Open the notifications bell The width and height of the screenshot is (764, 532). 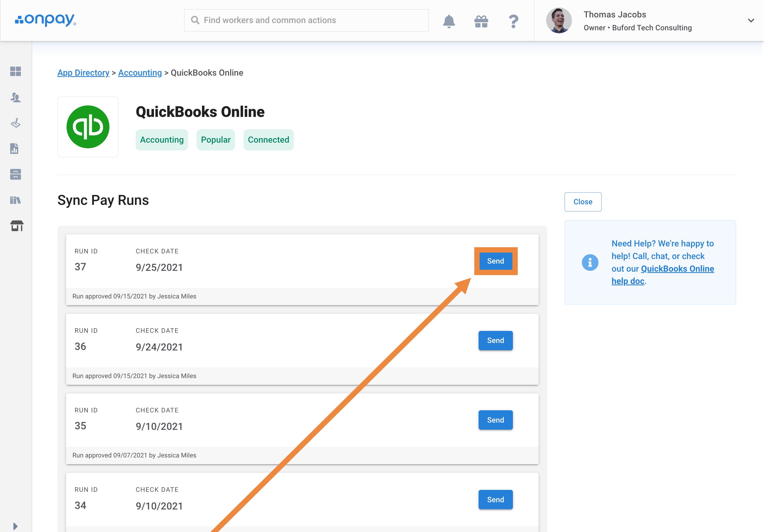coord(449,21)
